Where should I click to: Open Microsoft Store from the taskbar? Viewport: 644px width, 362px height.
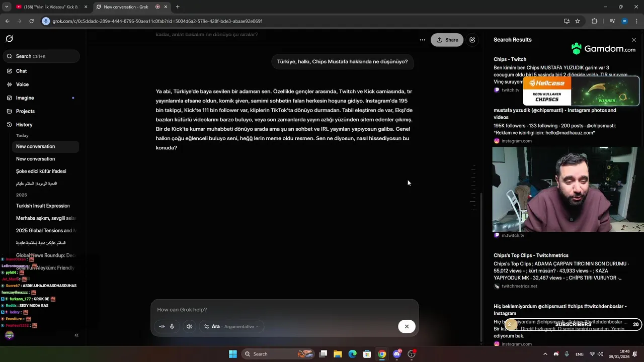[x=367, y=354]
